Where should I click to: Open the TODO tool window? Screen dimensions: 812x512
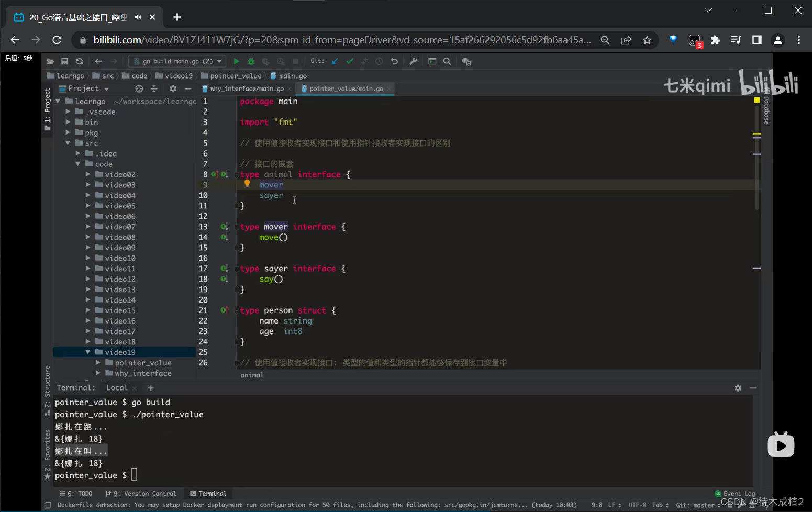[x=76, y=494]
